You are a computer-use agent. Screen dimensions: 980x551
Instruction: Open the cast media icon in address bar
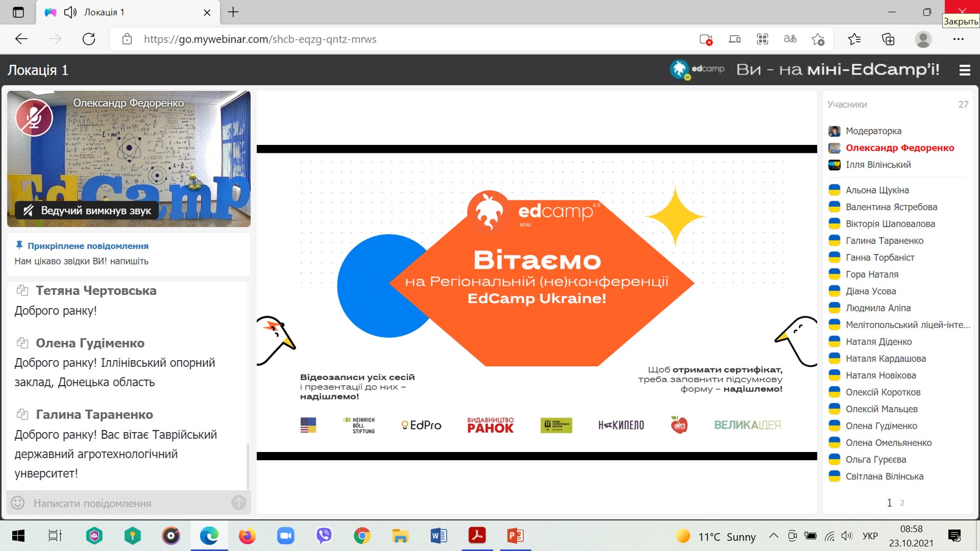pos(735,39)
